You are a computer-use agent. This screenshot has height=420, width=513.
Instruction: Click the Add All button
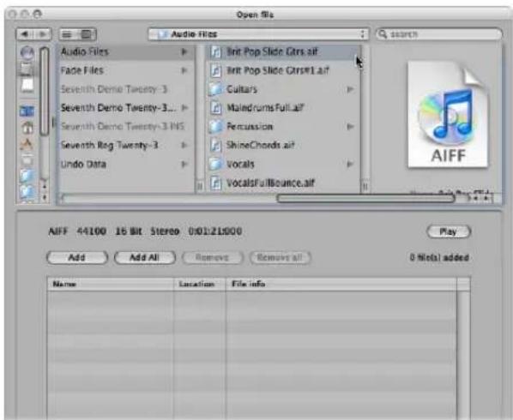tap(145, 257)
